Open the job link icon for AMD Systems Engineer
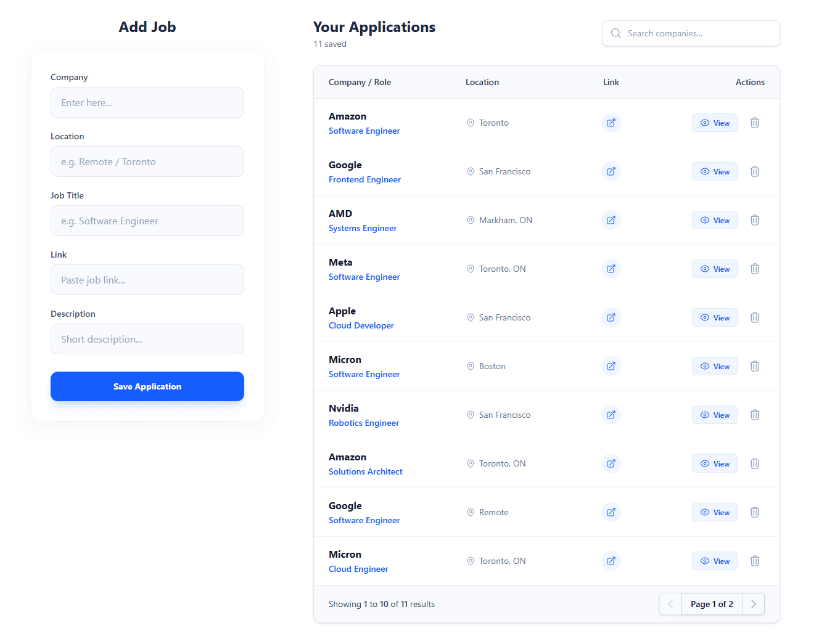Viewport: 840px width, 644px height. (611, 220)
